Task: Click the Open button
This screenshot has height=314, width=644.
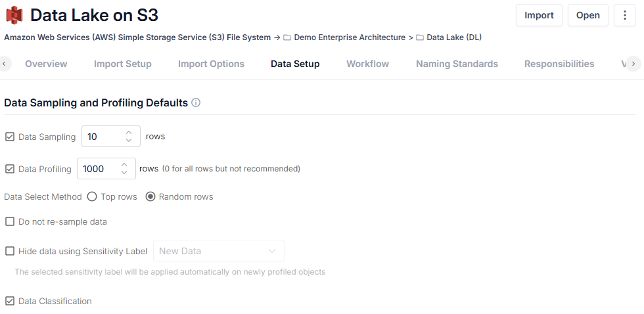Action: 587,15
